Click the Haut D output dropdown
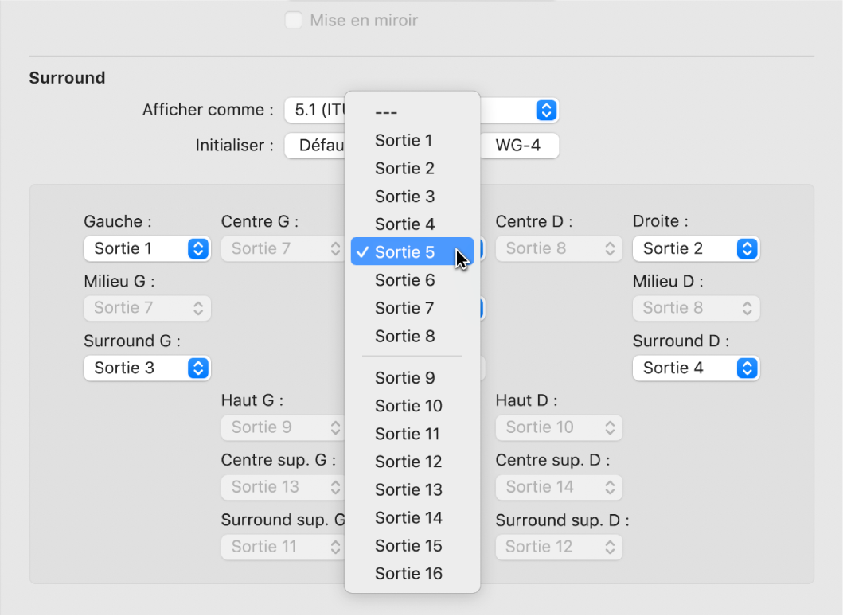 click(x=559, y=427)
